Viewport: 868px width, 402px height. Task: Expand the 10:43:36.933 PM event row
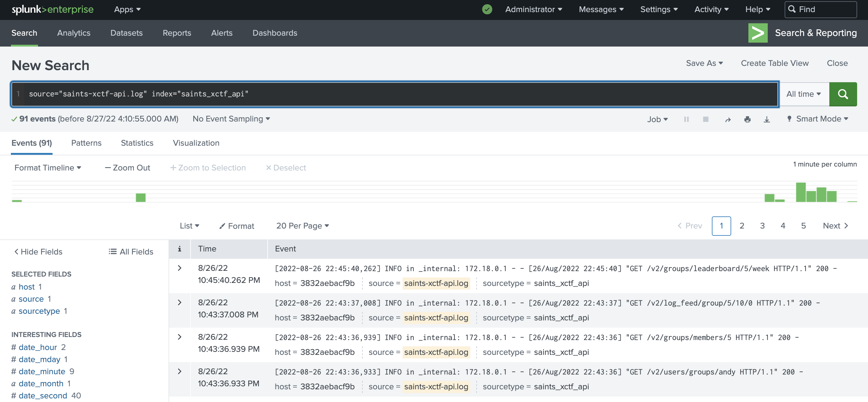pos(180,371)
